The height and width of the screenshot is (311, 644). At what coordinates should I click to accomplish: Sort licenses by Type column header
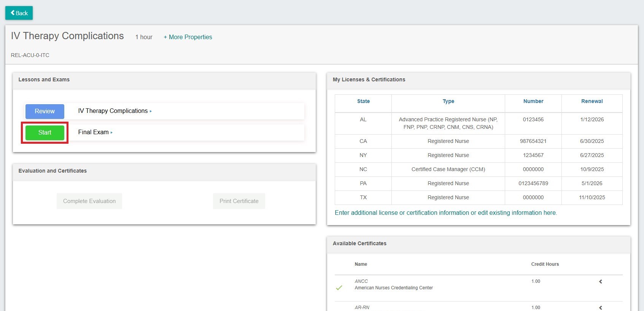coord(448,101)
